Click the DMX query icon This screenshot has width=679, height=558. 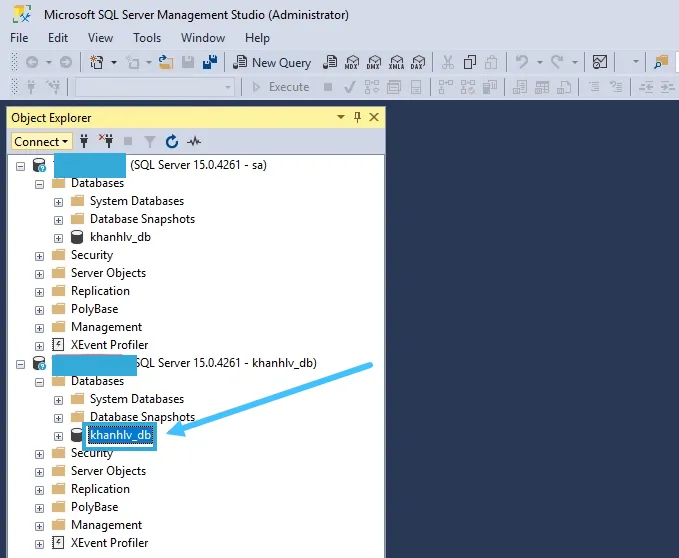click(374, 63)
